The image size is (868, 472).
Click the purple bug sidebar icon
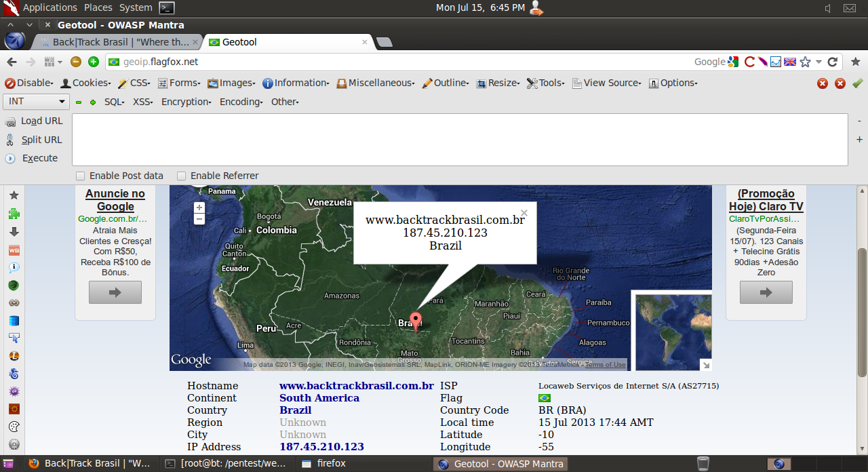coord(14,391)
